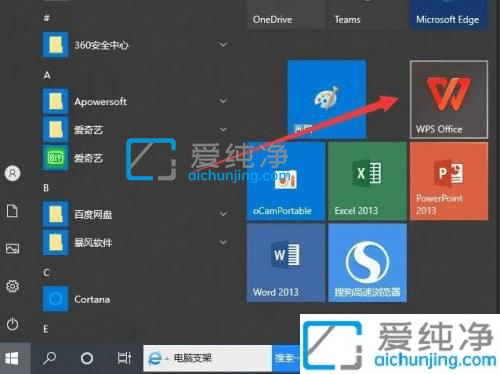Launch the Excel 2013 tile
This screenshot has width=500, height=374.
click(x=367, y=181)
